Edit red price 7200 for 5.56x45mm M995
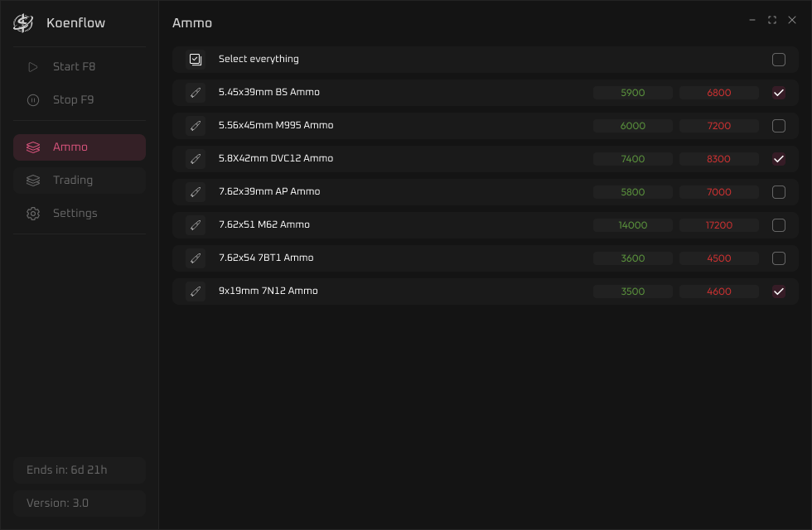 click(x=719, y=126)
